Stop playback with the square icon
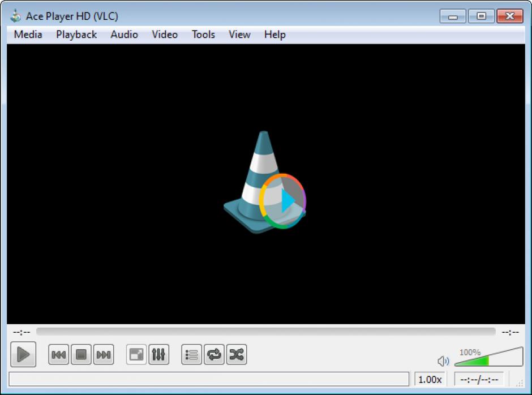532x395 pixels. click(x=81, y=355)
